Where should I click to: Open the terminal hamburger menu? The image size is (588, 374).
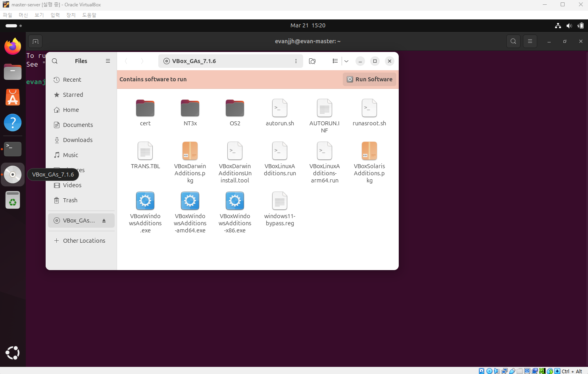[x=530, y=41]
